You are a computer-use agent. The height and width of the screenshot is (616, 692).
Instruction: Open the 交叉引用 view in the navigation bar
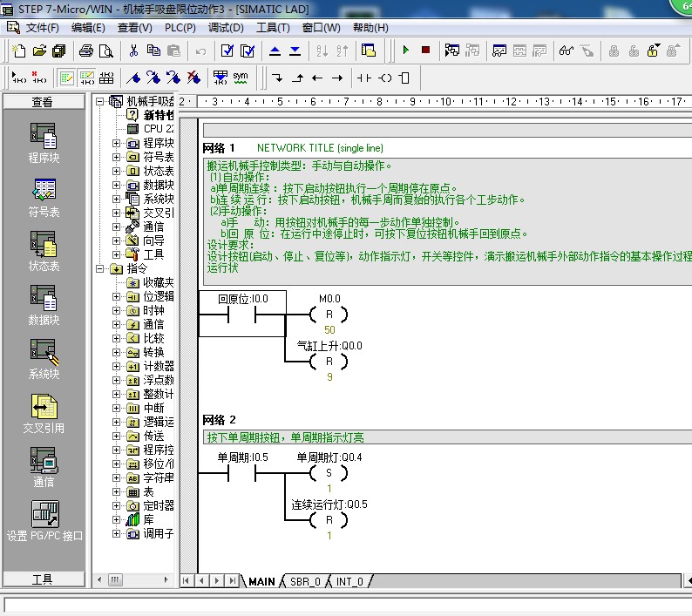point(44,414)
